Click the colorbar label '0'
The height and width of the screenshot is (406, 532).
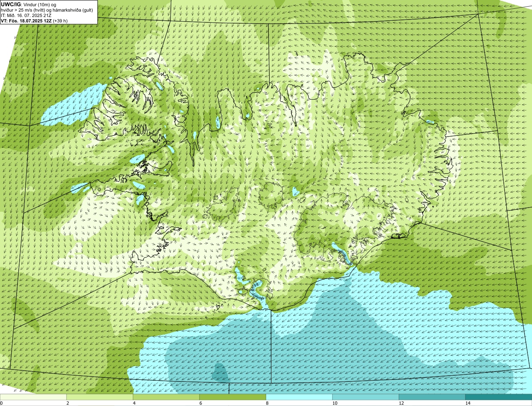click(1, 403)
